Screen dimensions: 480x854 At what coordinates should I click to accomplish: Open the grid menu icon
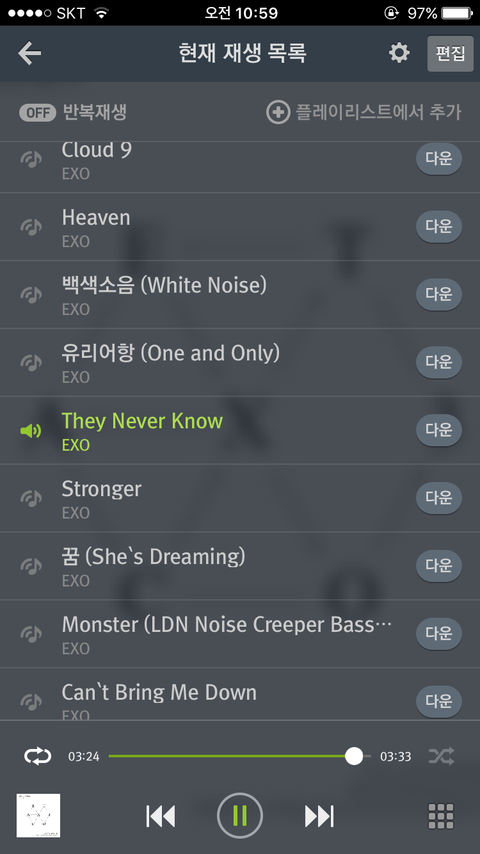[x=441, y=816]
